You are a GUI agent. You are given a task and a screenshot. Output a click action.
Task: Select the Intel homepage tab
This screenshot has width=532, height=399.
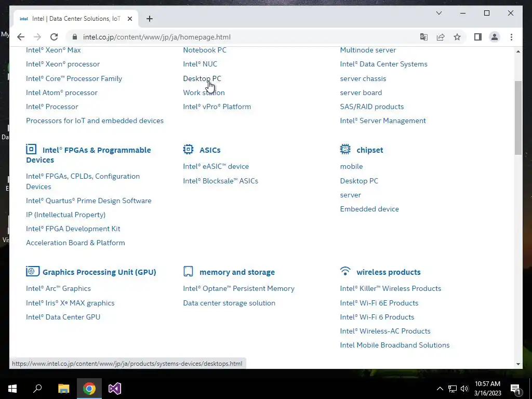76,19
